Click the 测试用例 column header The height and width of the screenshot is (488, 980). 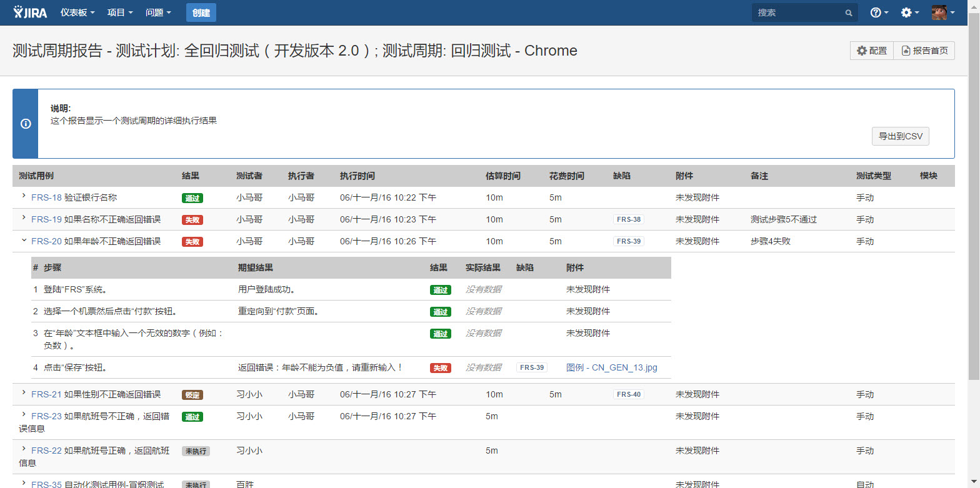36,176
